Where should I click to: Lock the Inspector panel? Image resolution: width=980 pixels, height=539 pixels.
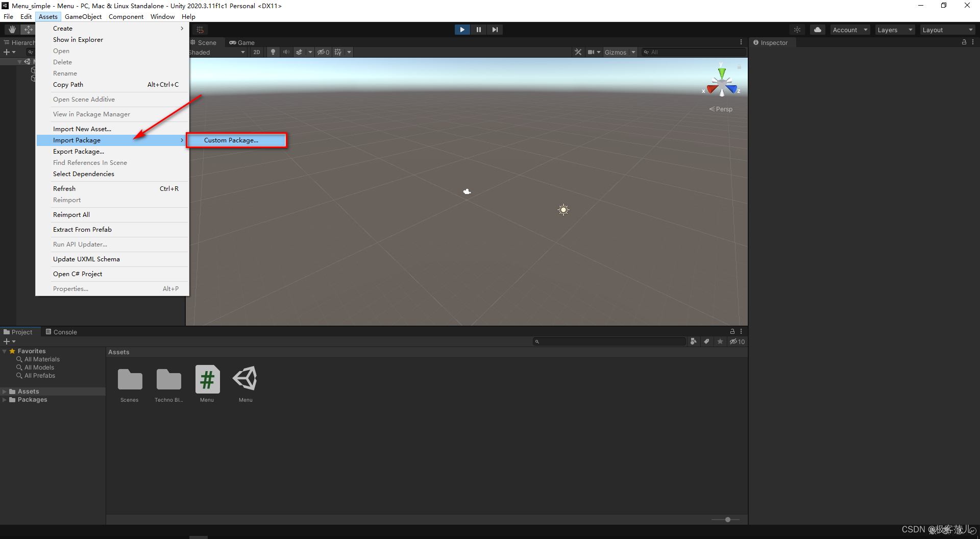click(964, 42)
